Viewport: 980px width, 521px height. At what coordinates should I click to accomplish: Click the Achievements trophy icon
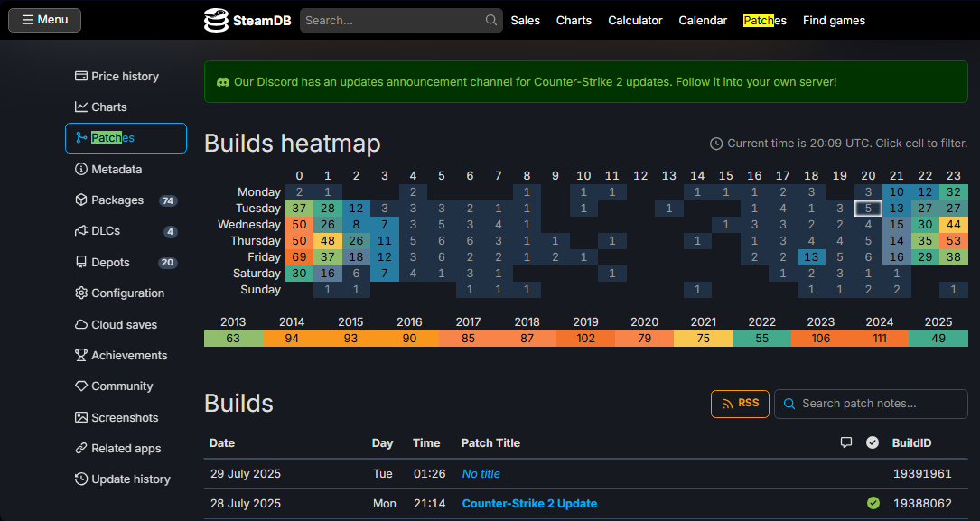(x=81, y=355)
